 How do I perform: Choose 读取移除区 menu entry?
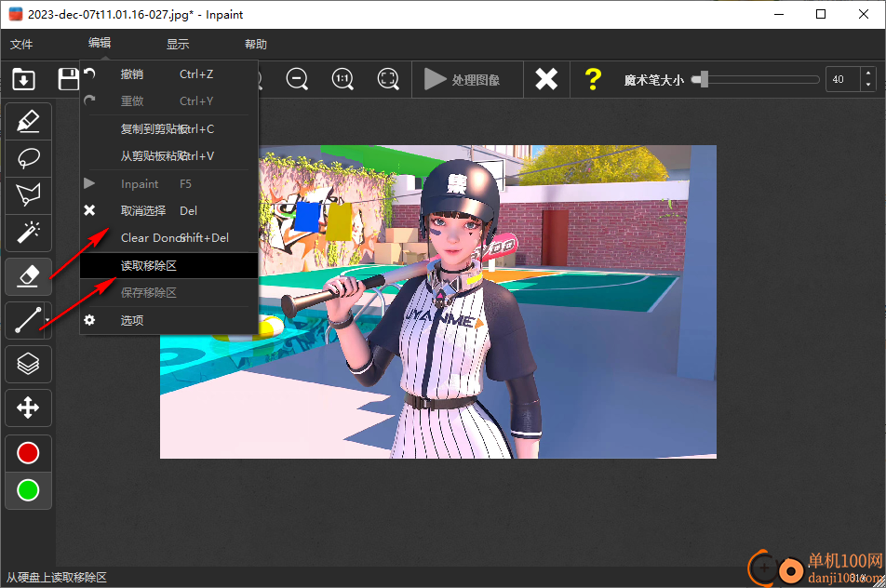coord(168,265)
